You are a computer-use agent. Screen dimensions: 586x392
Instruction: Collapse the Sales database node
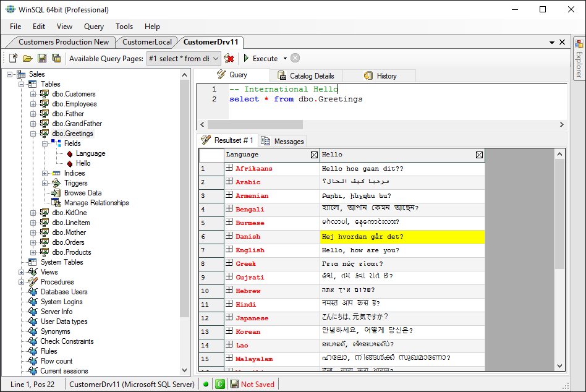(10, 74)
